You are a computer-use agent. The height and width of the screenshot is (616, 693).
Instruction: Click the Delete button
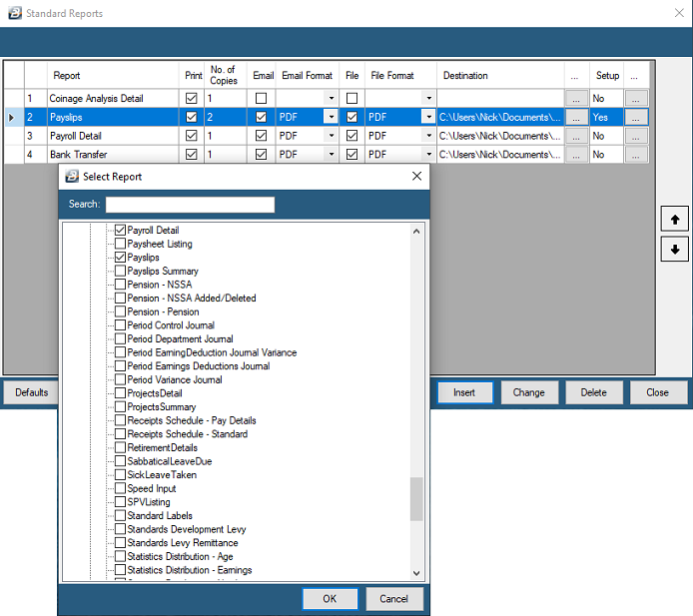593,392
